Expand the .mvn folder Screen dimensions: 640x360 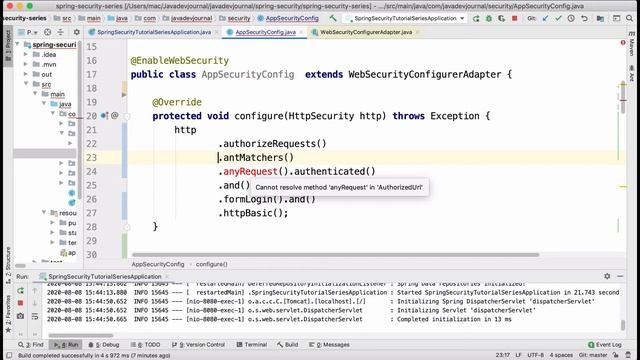26,64
